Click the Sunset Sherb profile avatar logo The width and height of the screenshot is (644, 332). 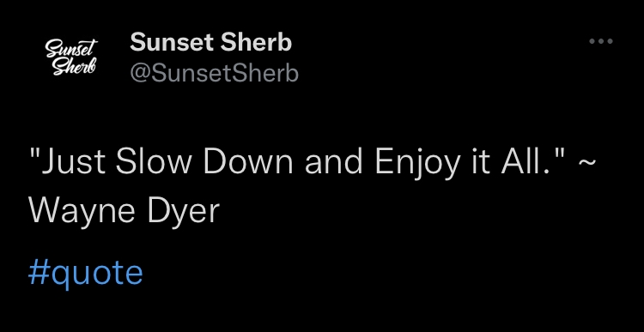click(x=71, y=57)
